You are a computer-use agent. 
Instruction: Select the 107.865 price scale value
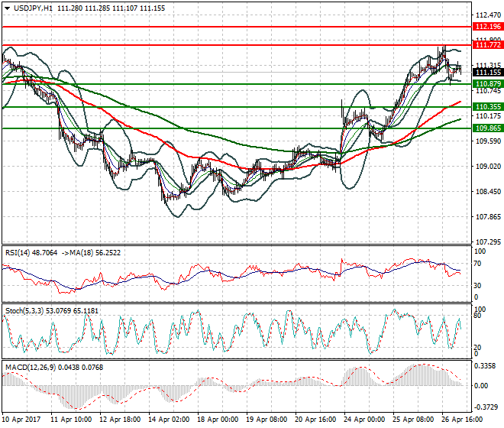click(488, 216)
